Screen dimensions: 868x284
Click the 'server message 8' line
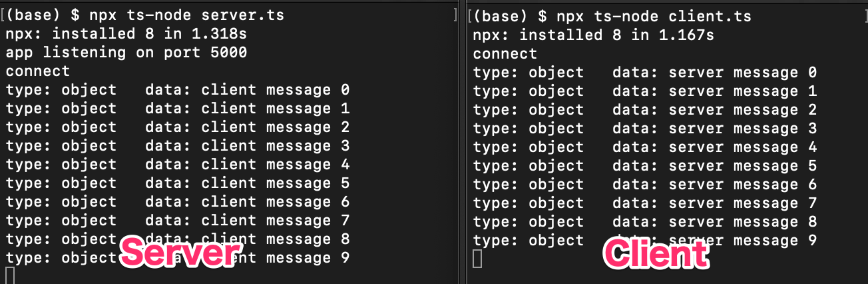[x=644, y=221]
